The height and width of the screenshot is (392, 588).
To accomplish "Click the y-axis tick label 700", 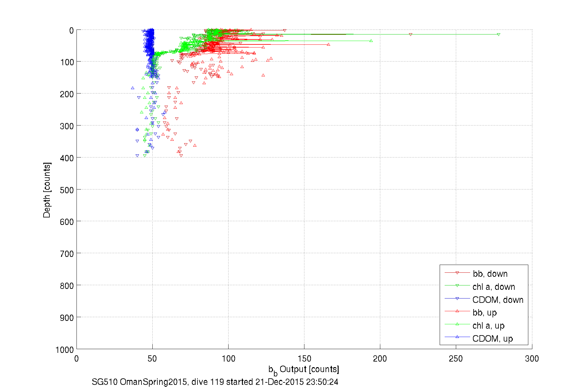I will click(67, 254).
